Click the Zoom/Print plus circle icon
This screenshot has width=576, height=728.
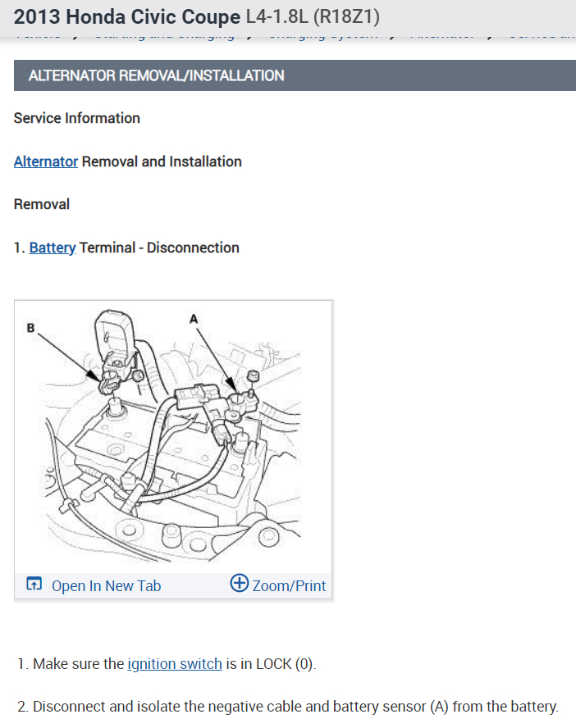pos(240,583)
